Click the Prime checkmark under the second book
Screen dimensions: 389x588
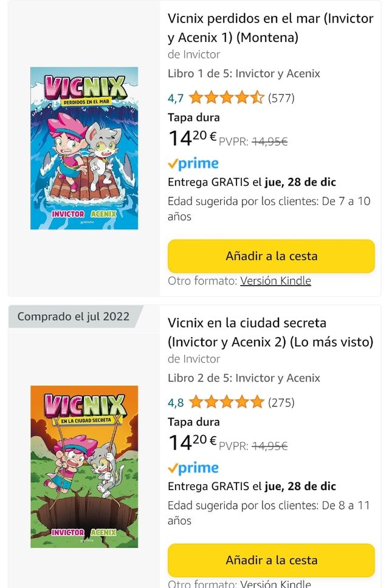point(174,467)
